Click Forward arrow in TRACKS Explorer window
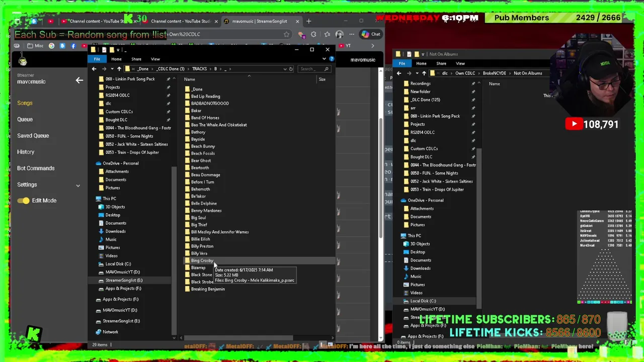Screen dimensions: 644x362 click(x=104, y=69)
